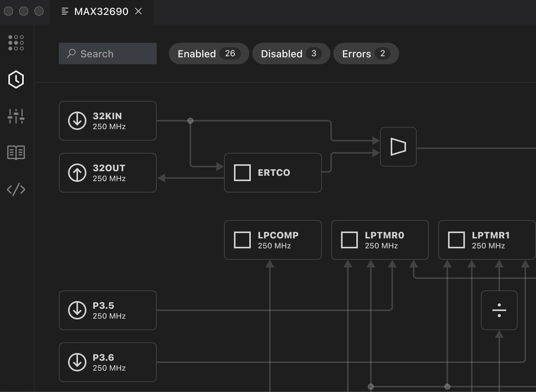
Task: Close the MAX32690 tab
Action: coord(138,11)
